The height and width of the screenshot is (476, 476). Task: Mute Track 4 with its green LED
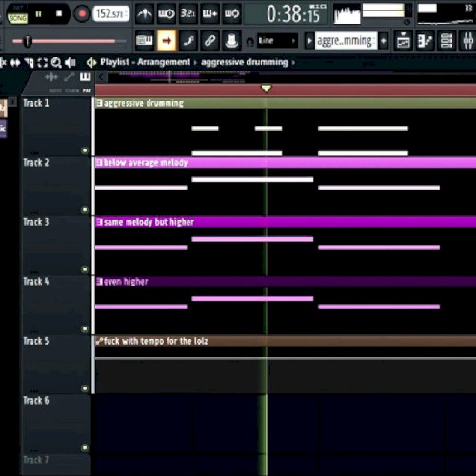(x=85, y=328)
